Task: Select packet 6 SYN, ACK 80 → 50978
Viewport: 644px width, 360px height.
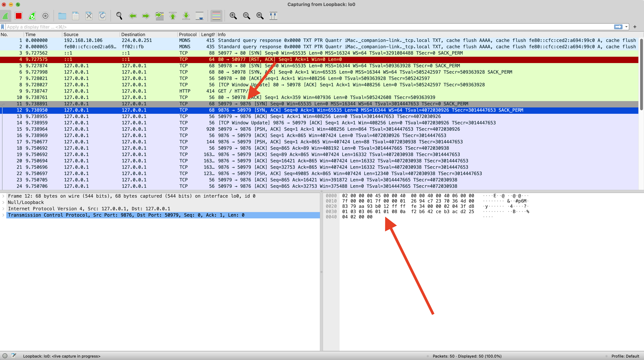Action: tap(319, 72)
